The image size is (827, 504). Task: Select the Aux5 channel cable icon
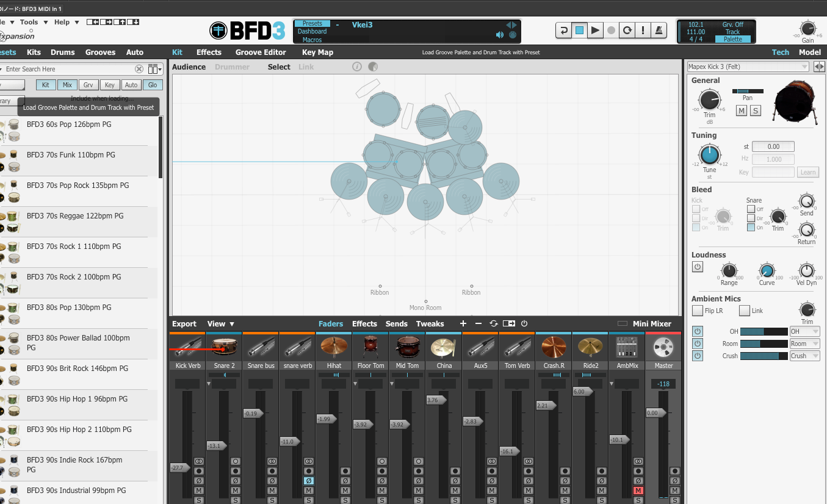[480, 347]
